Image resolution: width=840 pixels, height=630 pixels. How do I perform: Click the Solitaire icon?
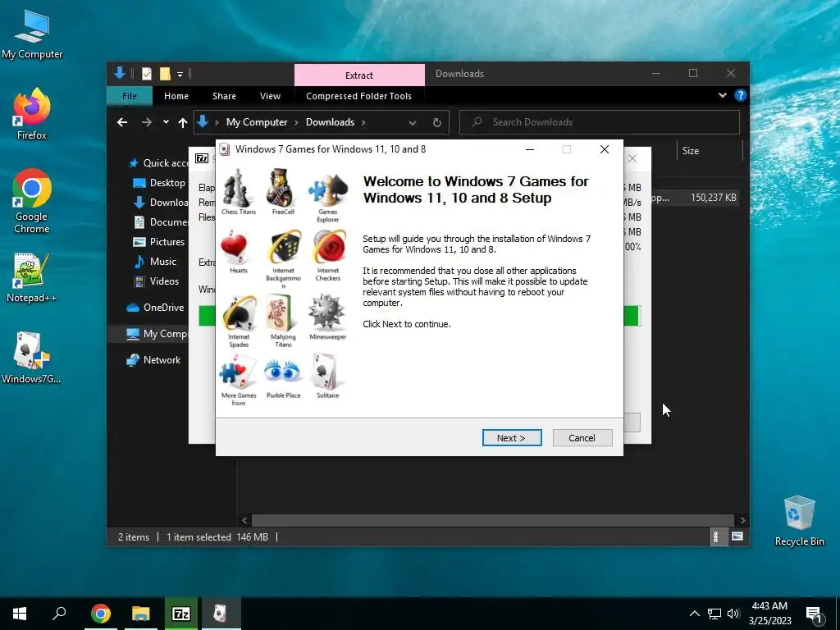328,376
